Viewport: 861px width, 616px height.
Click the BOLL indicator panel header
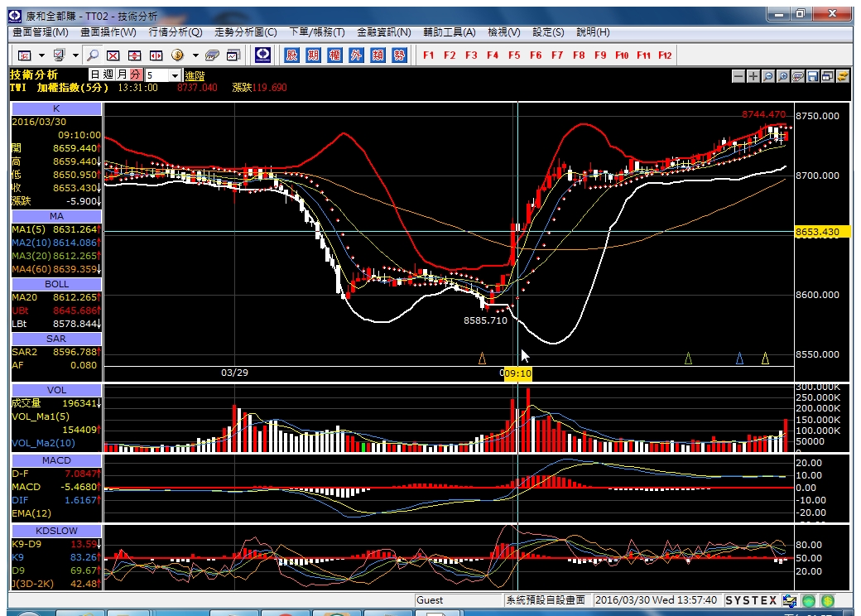click(56, 284)
